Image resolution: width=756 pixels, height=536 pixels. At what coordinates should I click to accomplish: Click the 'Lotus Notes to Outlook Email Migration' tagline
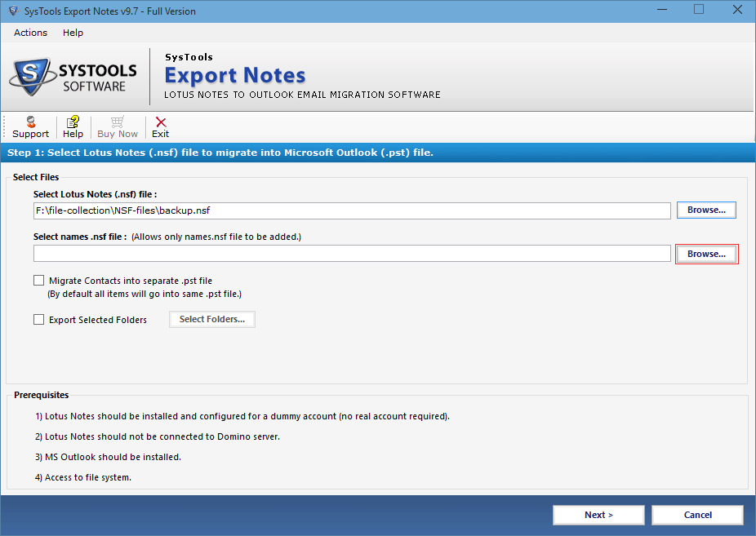(302, 95)
